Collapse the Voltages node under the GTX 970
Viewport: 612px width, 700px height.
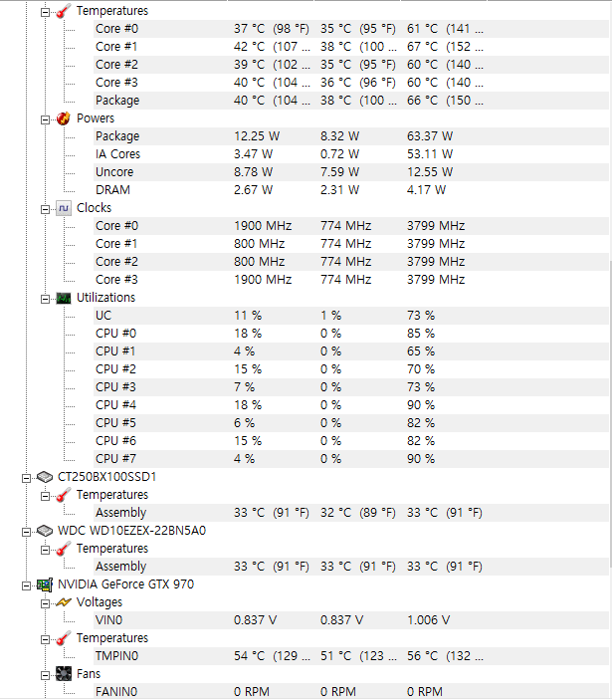point(45,602)
